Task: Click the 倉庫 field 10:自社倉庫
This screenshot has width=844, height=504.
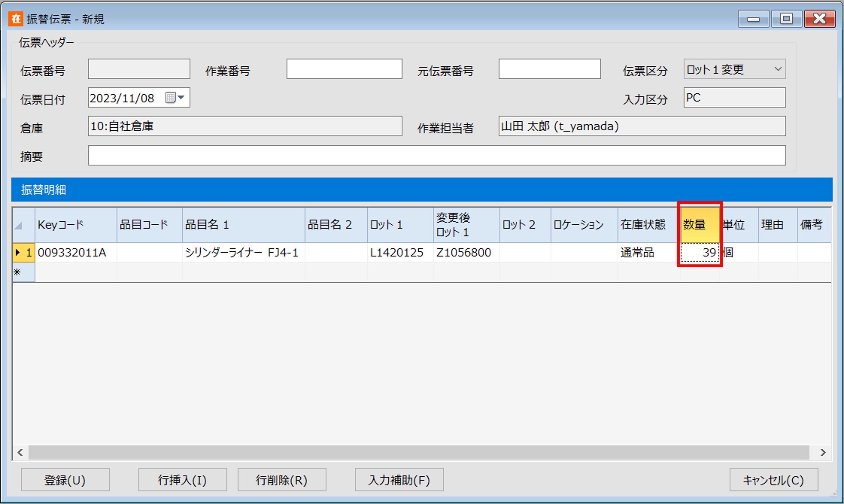Action: click(245, 126)
